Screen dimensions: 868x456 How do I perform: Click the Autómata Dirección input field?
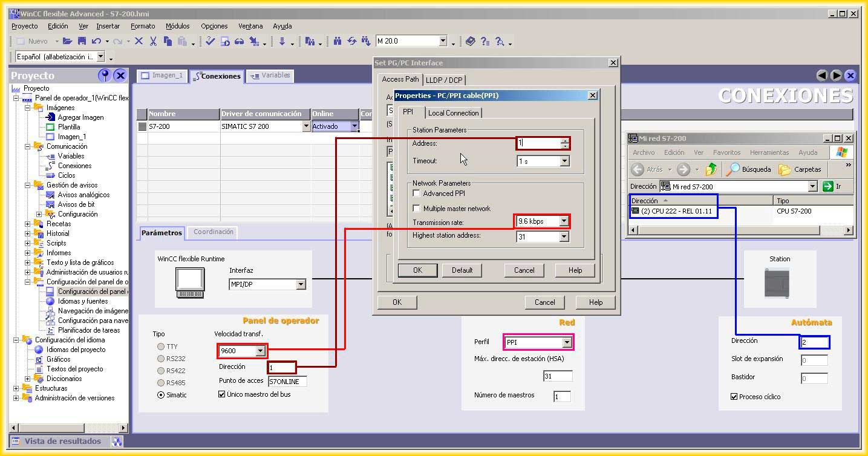(x=814, y=342)
